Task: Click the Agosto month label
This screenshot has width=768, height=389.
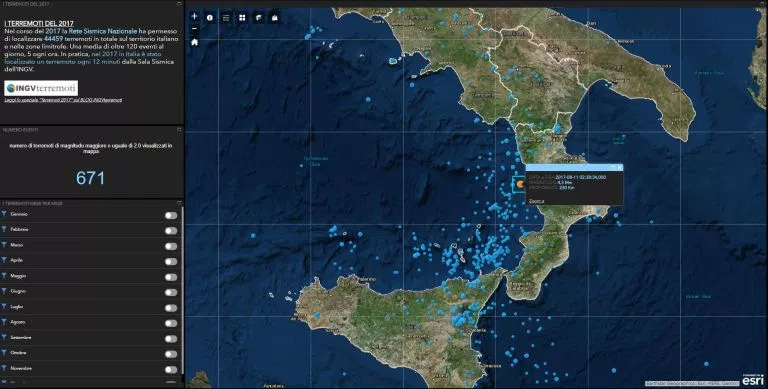Action: coord(18,322)
